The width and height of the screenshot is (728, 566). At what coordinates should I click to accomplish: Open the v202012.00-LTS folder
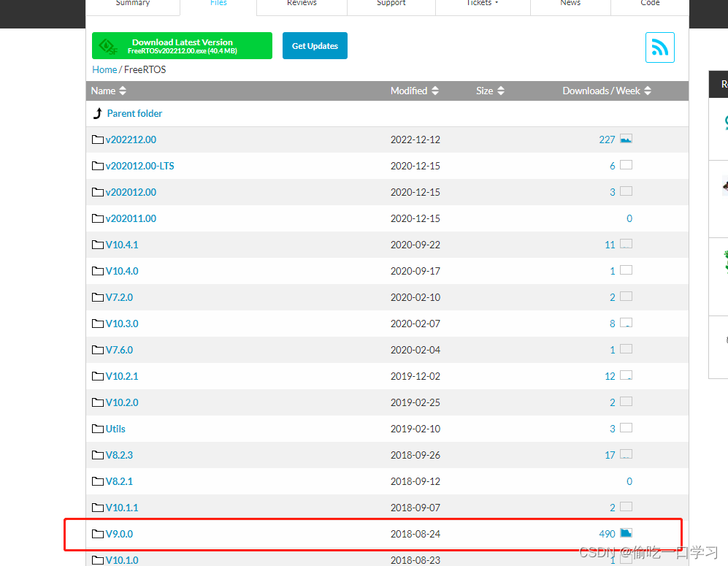tap(139, 166)
